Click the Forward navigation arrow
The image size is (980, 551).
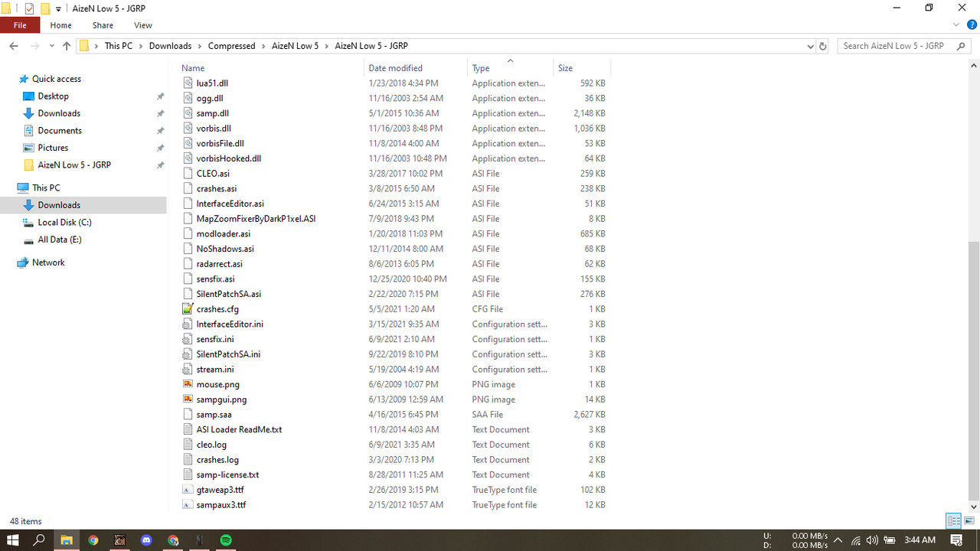(34, 46)
